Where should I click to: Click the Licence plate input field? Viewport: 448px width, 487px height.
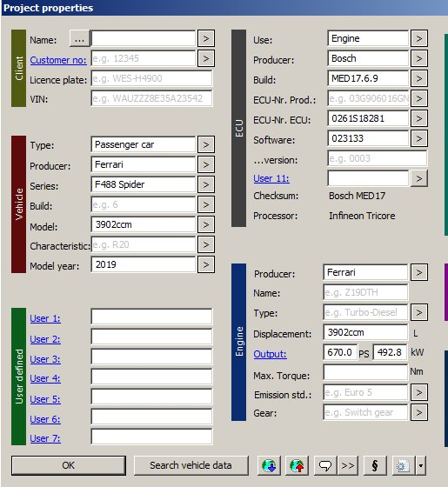(x=151, y=78)
